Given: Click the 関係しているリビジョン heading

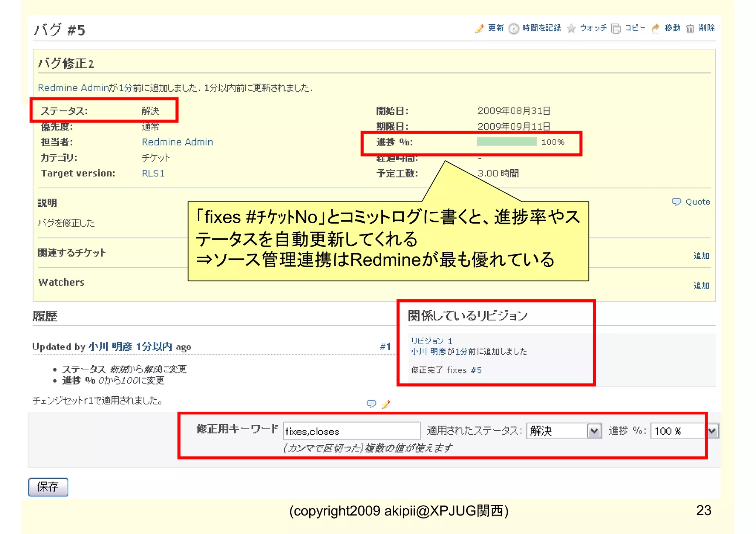Looking at the screenshot, I should click(468, 316).
